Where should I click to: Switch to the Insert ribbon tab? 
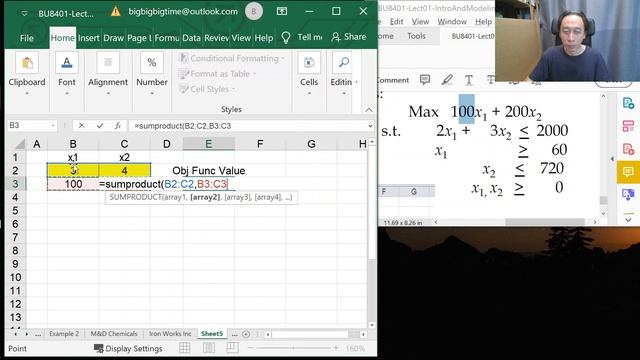(x=89, y=38)
